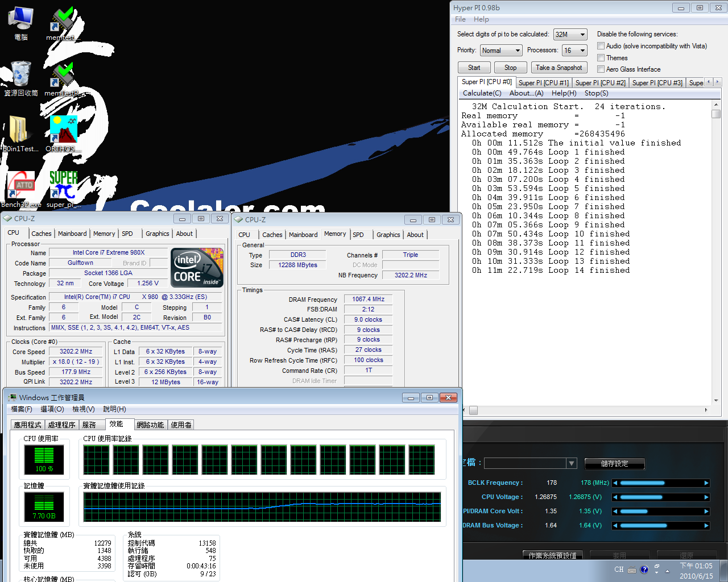Select the super_pi desktop shortcut

point(63,189)
